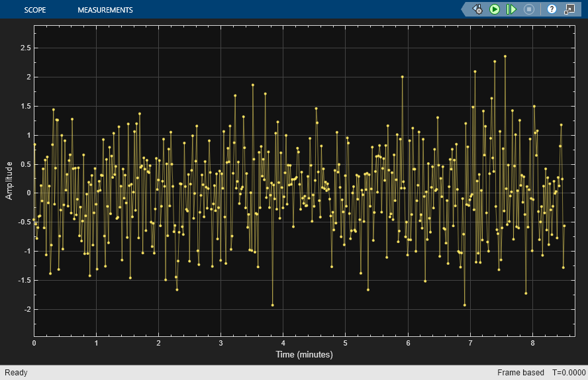Open the SCOPE tab

point(35,10)
